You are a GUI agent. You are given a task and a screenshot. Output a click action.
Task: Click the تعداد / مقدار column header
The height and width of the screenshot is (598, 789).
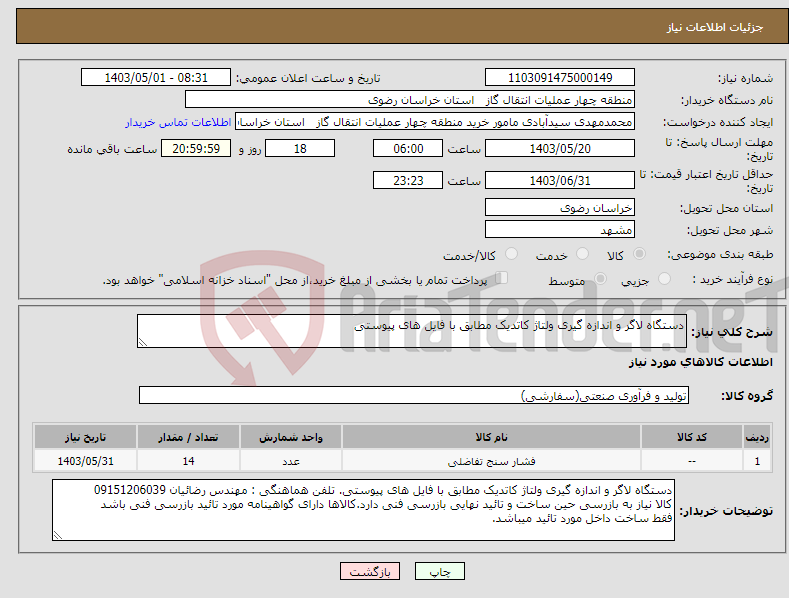(188, 437)
